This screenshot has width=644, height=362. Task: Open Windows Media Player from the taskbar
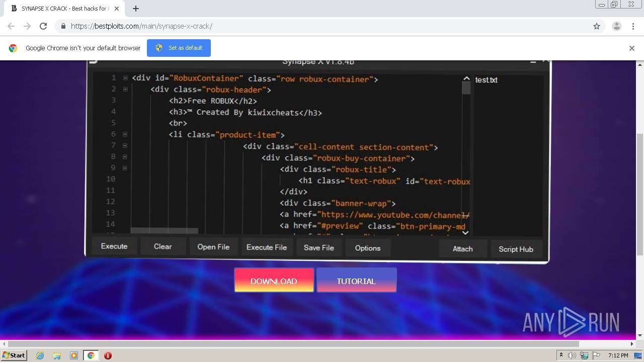coord(74,355)
